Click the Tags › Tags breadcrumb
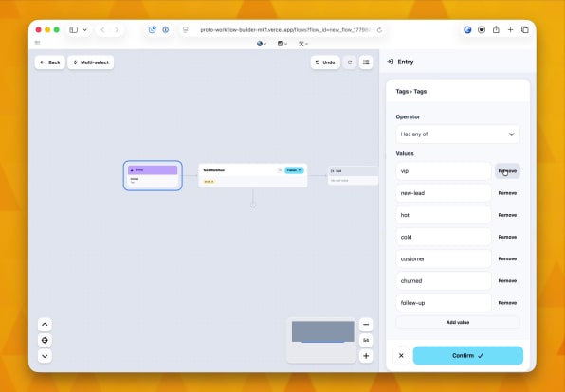565x392 pixels. (411, 92)
